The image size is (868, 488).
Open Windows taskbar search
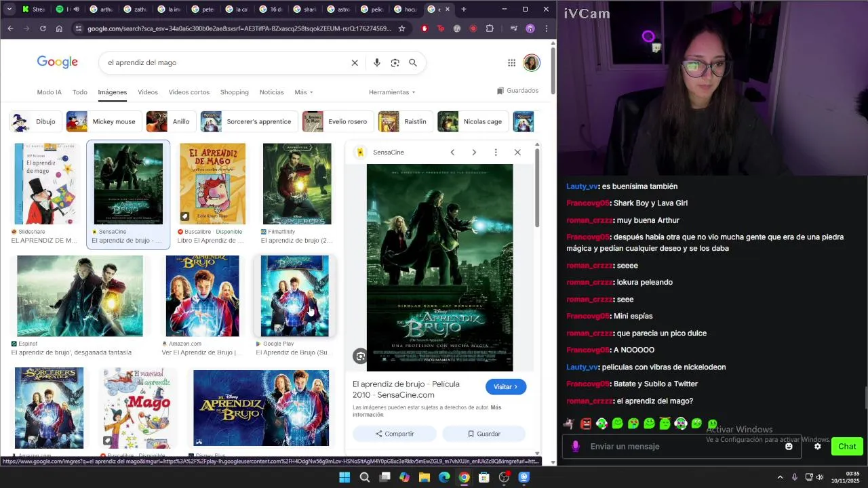(x=364, y=477)
